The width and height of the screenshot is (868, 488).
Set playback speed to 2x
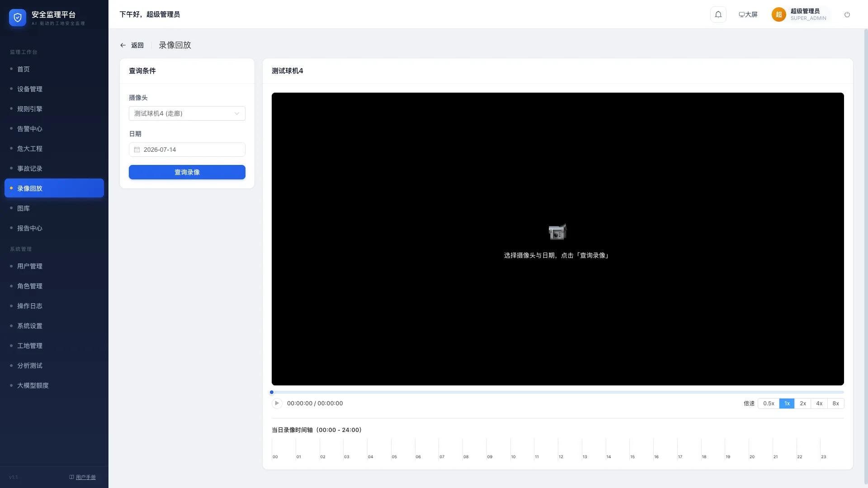tap(803, 404)
